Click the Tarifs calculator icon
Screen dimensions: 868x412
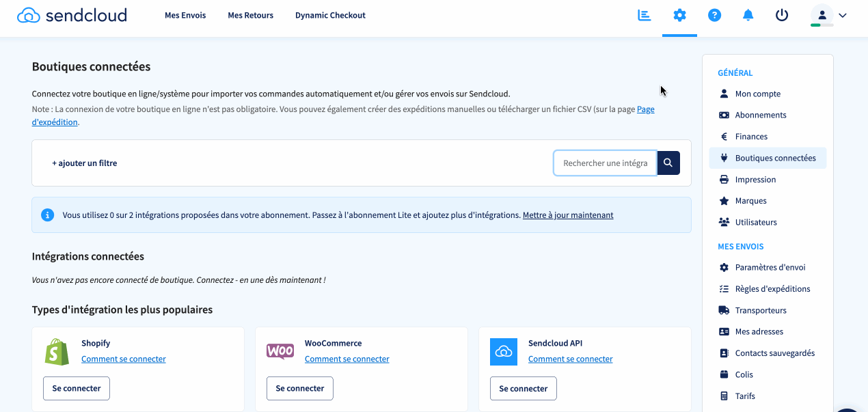[724, 396]
